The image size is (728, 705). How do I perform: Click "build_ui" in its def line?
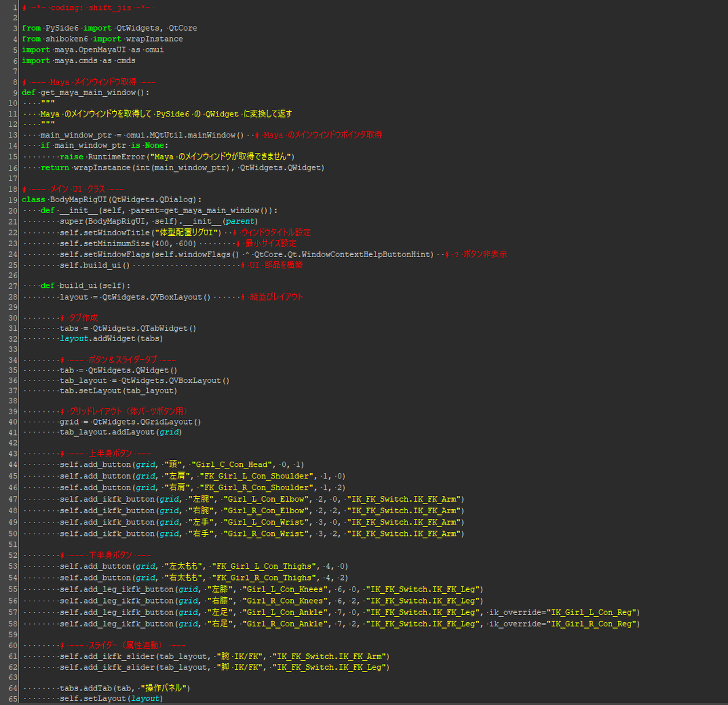click(x=79, y=286)
